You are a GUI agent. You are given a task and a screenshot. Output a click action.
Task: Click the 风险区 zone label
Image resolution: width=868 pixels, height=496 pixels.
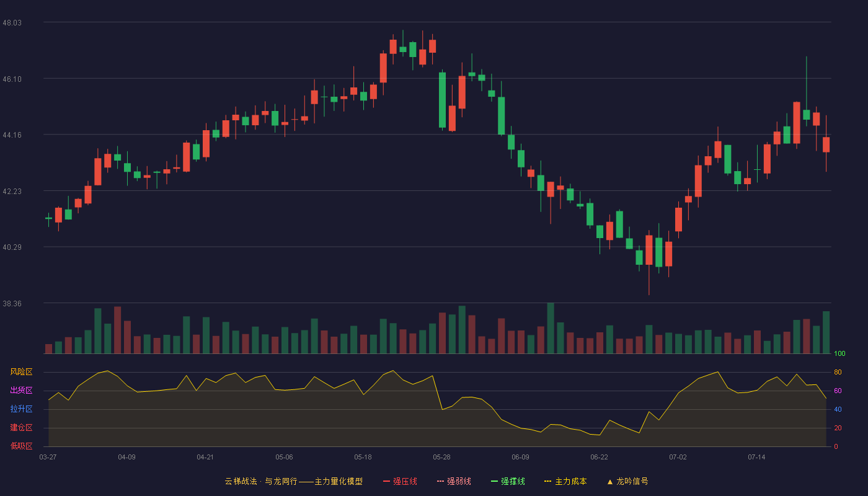21,372
